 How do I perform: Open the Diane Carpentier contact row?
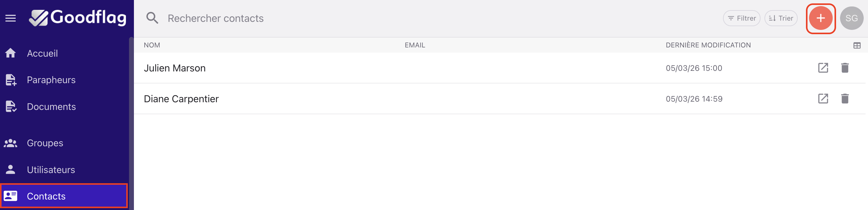181,99
